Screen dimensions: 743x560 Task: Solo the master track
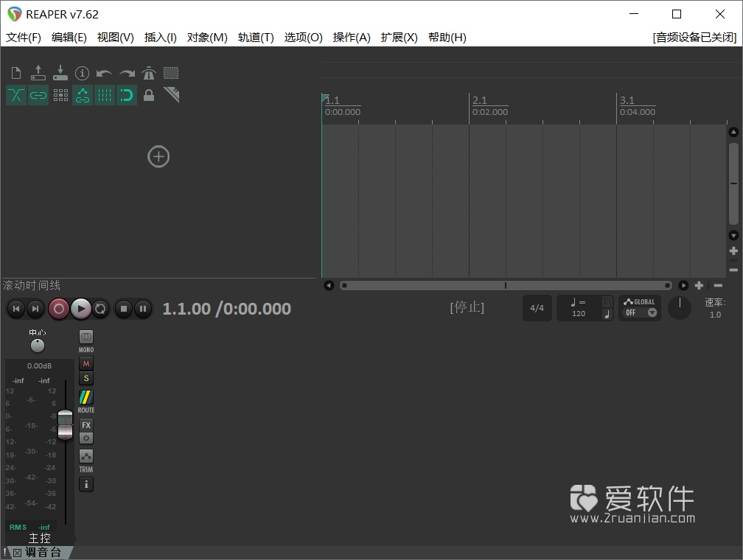86,378
